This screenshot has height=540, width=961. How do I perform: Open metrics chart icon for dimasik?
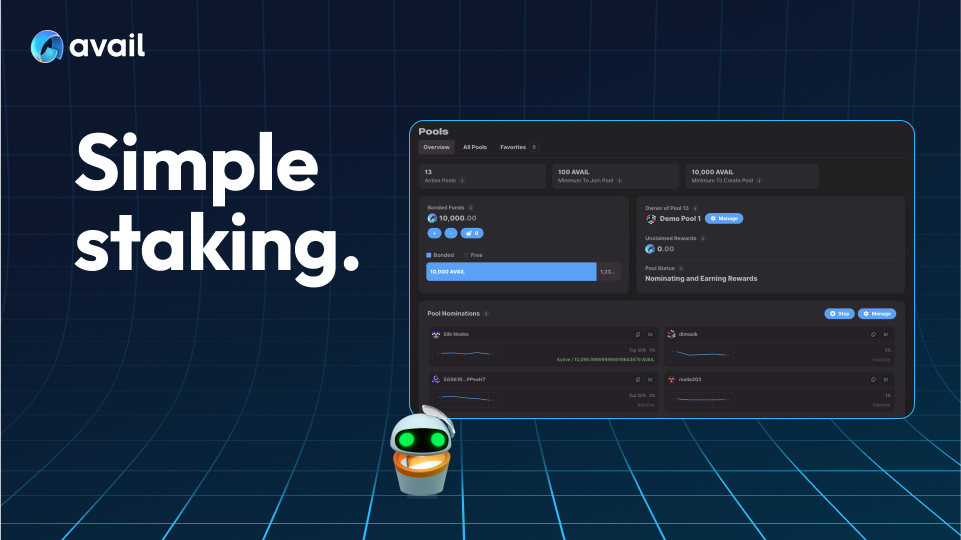point(886,334)
